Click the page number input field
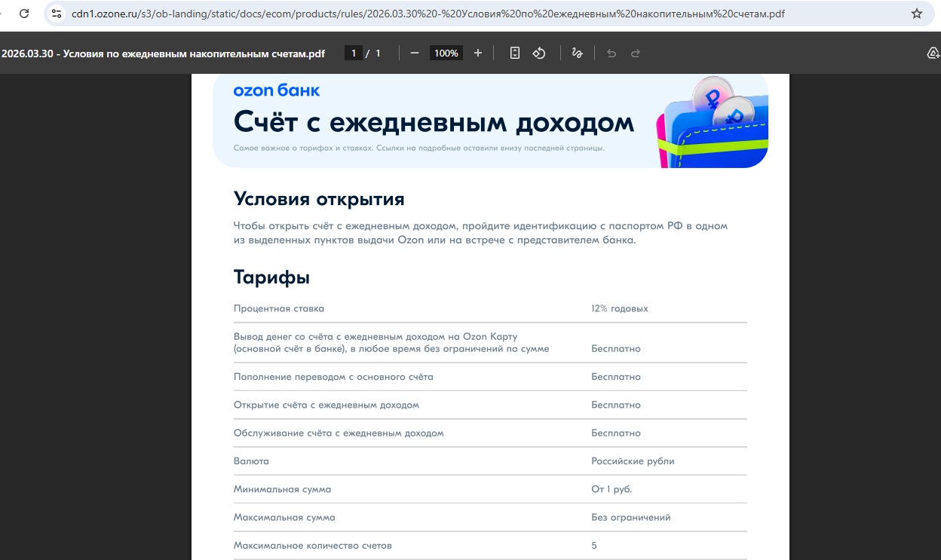Screen dimensions: 941x560 (x=353, y=53)
